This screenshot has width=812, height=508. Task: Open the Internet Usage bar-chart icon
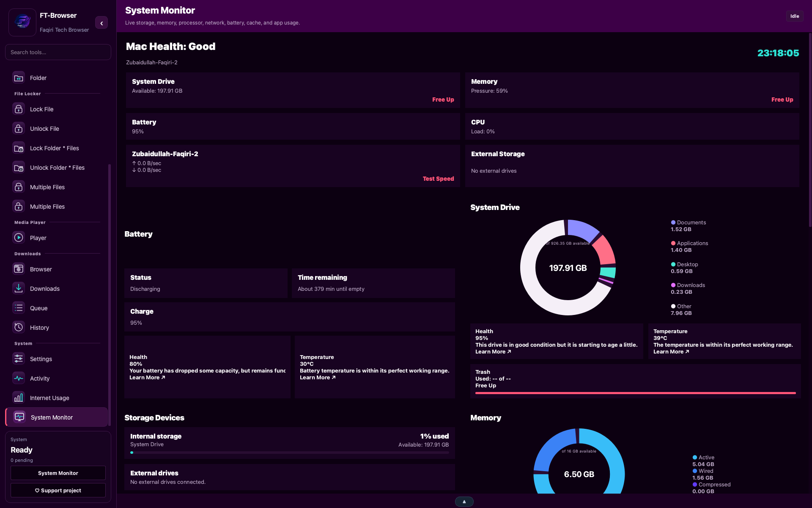coord(19,398)
